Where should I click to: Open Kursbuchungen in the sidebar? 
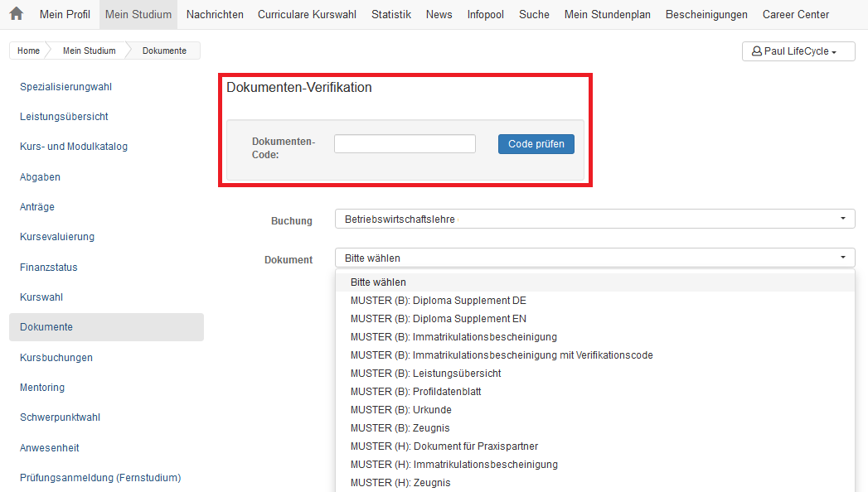click(x=56, y=358)
